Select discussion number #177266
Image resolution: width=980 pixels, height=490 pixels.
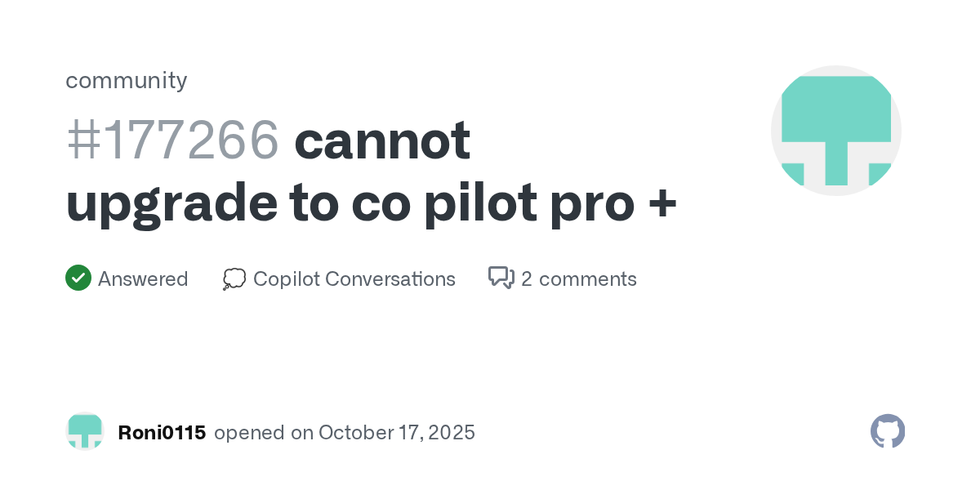coord(172,140)
